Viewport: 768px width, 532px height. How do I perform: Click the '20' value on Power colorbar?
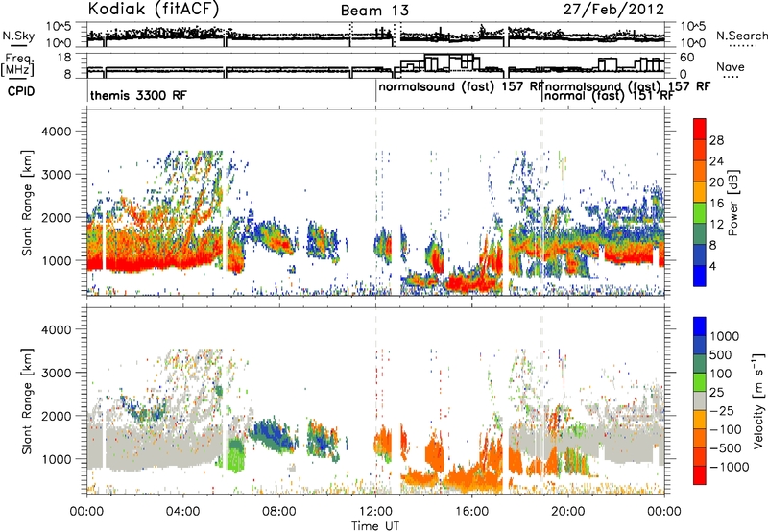[x=716, y=182]
